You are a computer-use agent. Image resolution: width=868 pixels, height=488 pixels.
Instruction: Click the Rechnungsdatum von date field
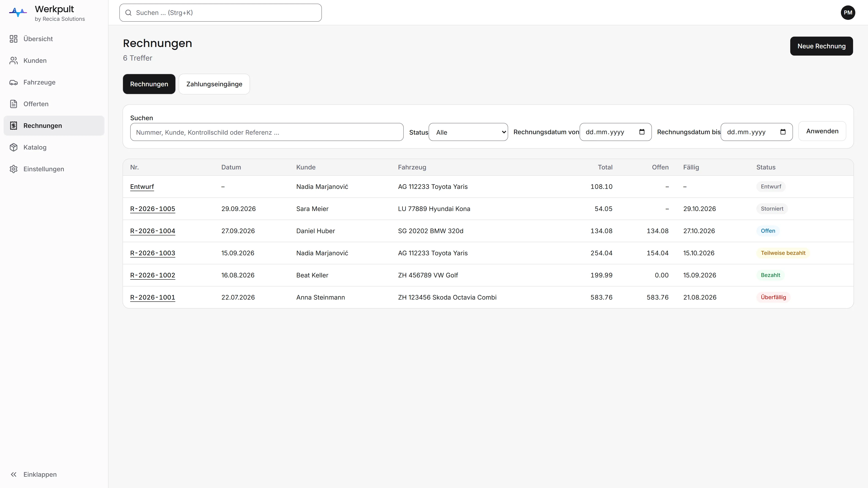tap(615, 132)
